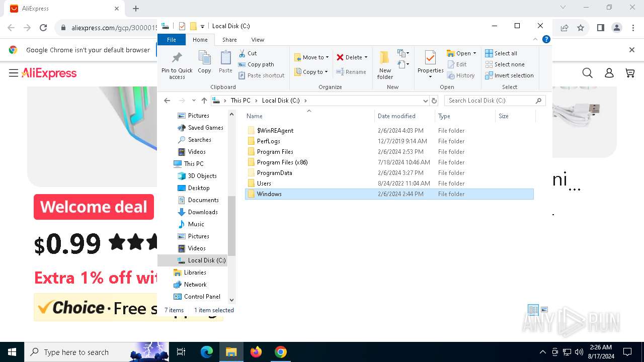Open AliExpress search magnifier icon
The image size is (644, 362).
(587, 73)
